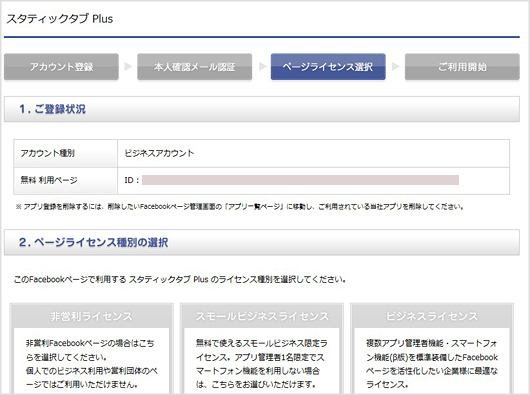
Task: Click the license selection instruction sentence
Action: point(179,279)
